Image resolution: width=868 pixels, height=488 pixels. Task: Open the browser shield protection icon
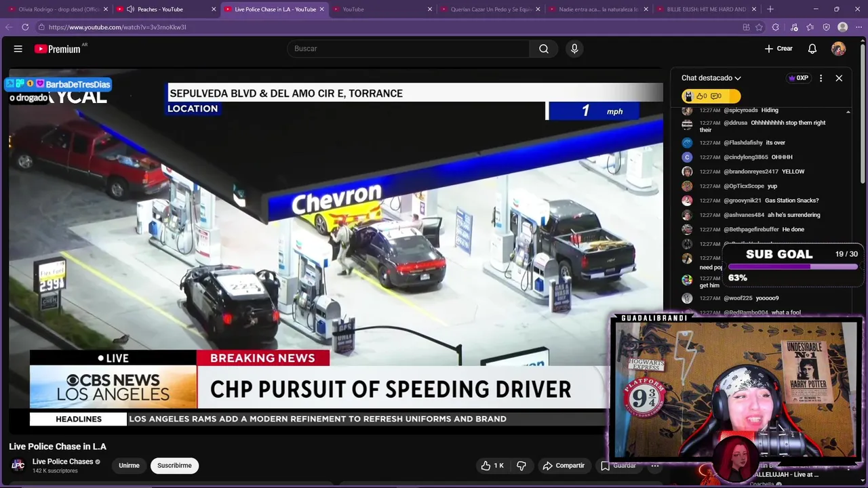(827, 27)
